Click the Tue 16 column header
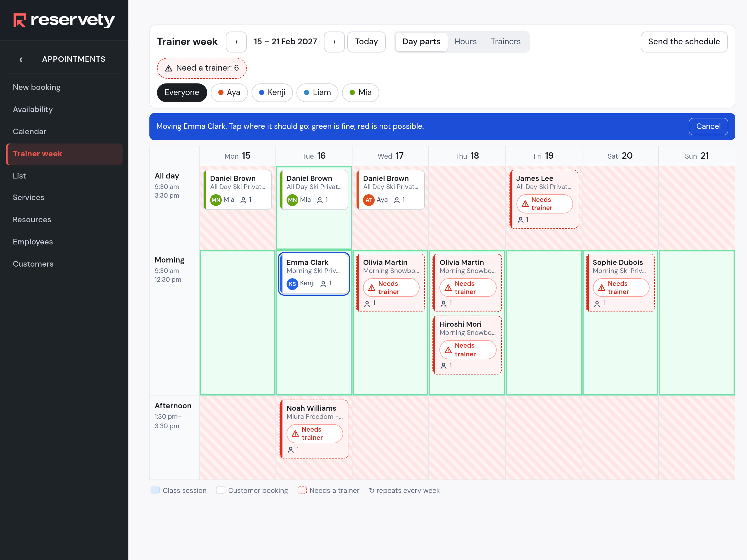The image size is (747, 560). 314,156
